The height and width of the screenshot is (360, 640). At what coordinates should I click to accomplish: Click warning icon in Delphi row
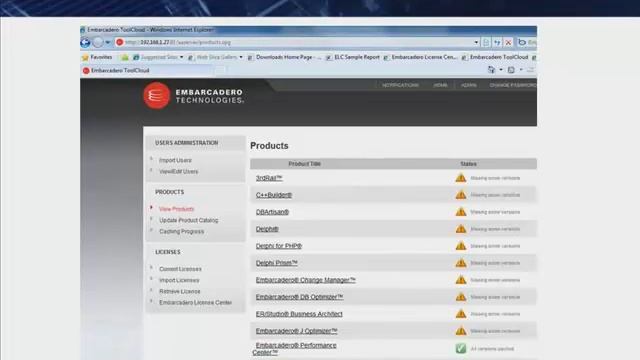coord(461,229)
